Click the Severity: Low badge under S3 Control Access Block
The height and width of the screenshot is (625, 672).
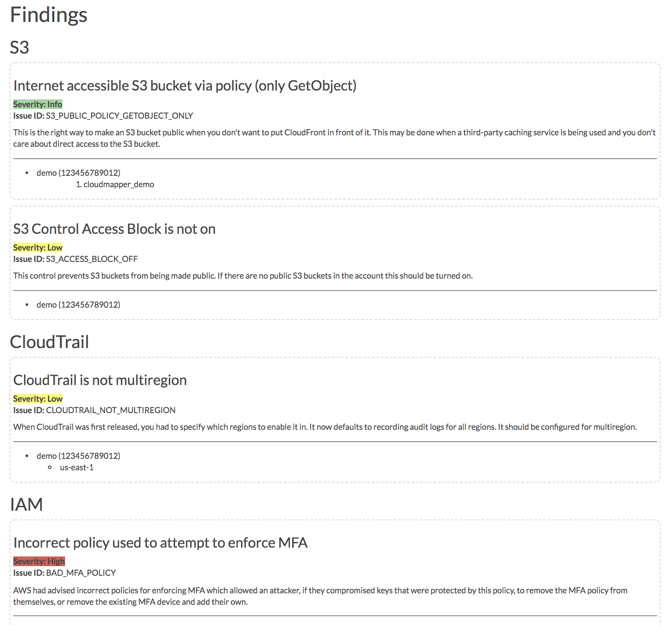[38, 247]
